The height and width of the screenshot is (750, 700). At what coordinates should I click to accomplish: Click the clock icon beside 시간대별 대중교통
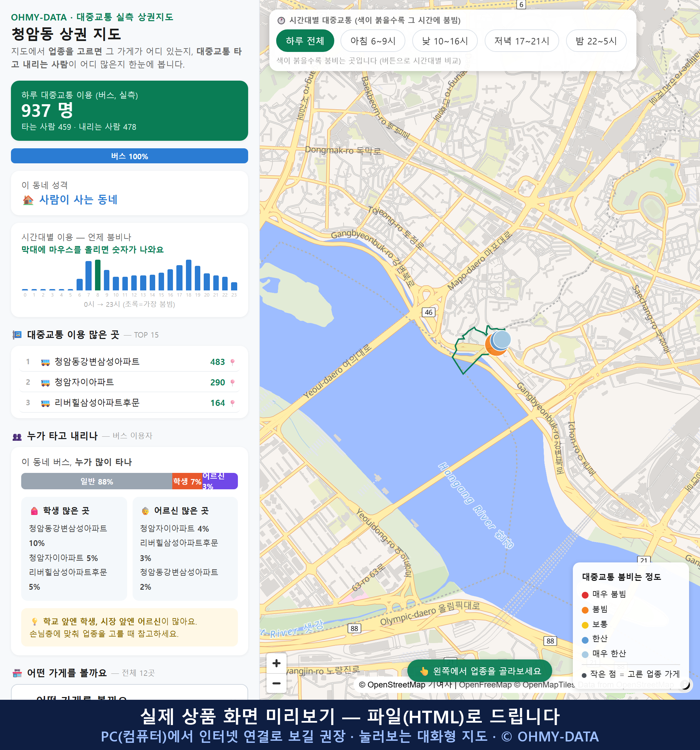point(281,21)
